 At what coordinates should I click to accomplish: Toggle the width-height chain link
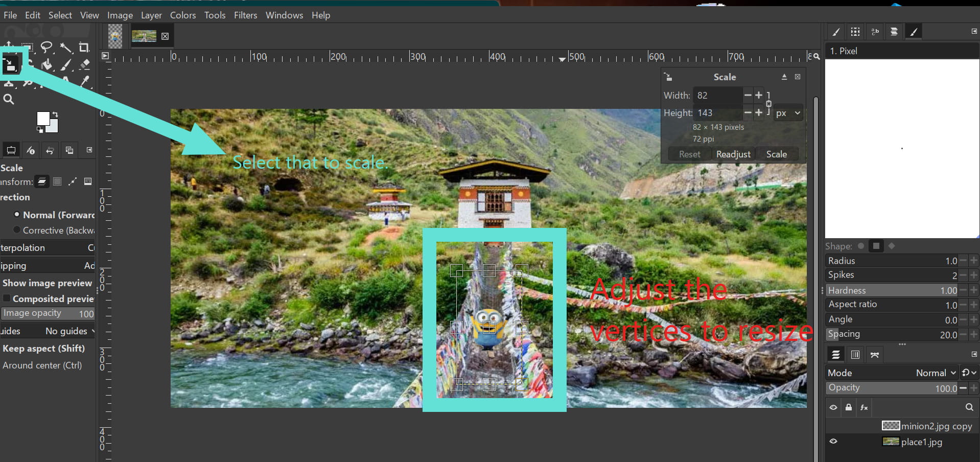click(768, 104)
